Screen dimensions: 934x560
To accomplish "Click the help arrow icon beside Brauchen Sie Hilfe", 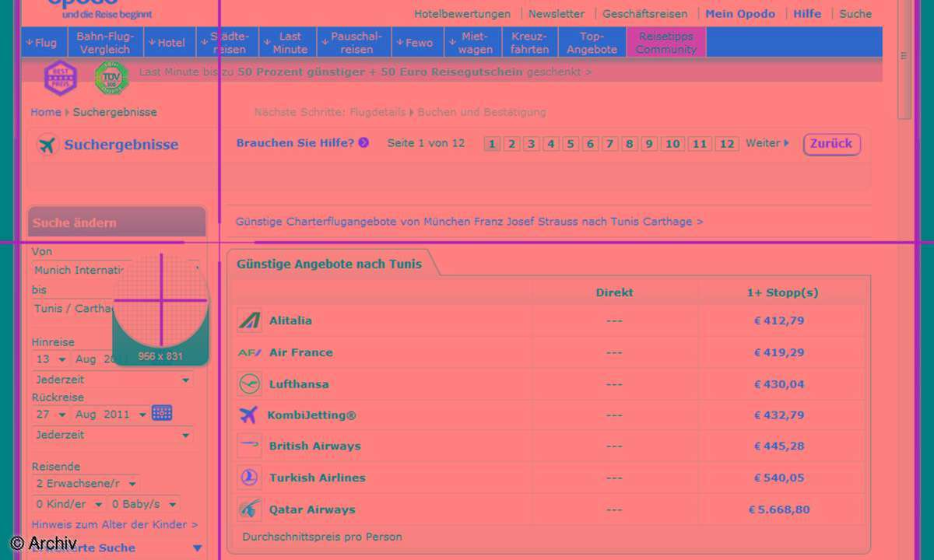I will click(363, 143).
